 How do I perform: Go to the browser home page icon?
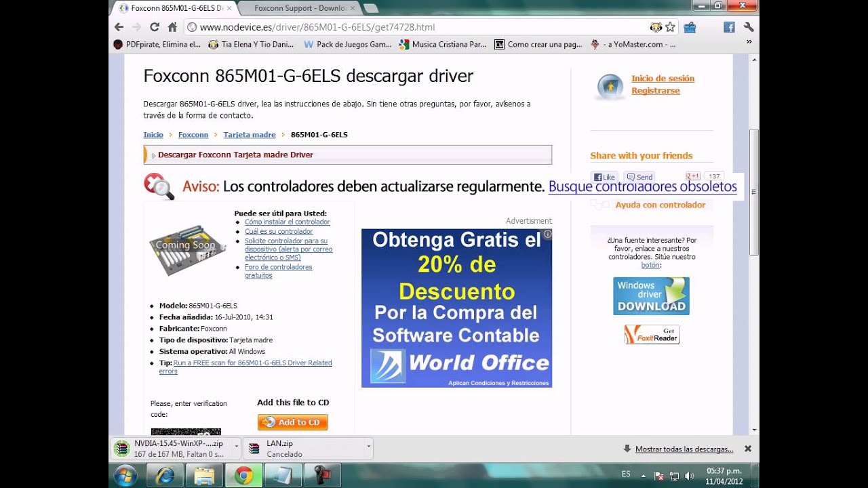[172, 27]
